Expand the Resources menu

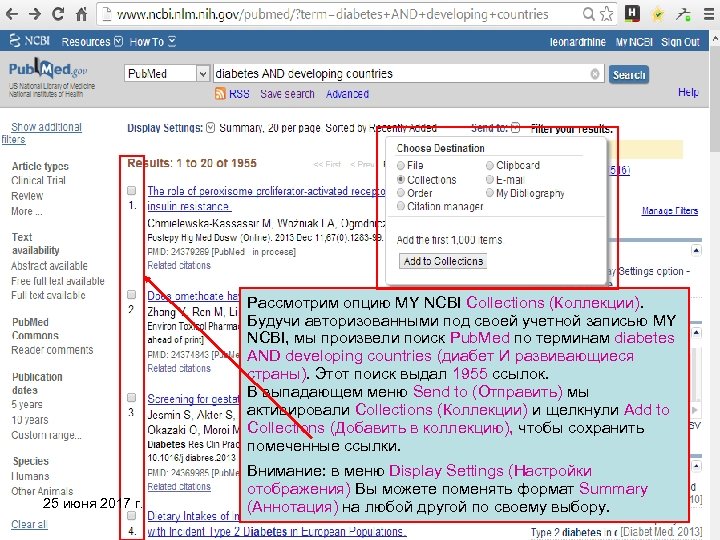pyautogui.click(x=92, y=42)
